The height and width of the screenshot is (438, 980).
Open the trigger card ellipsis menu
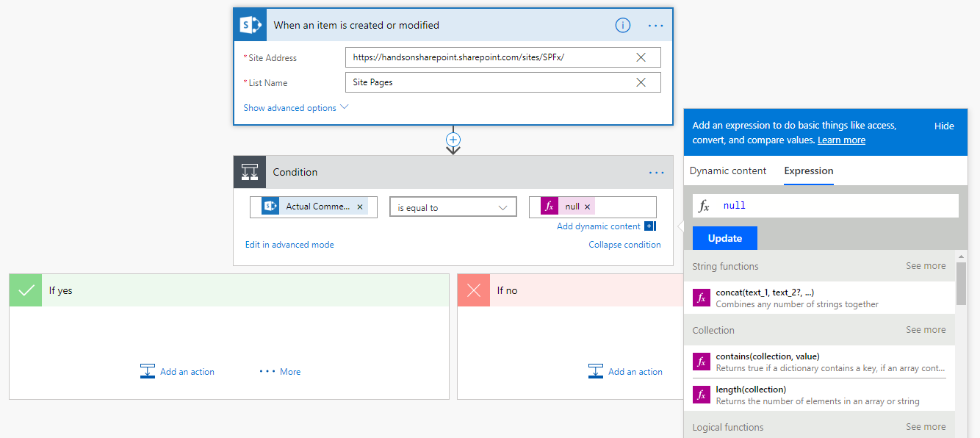click(655, 25)
